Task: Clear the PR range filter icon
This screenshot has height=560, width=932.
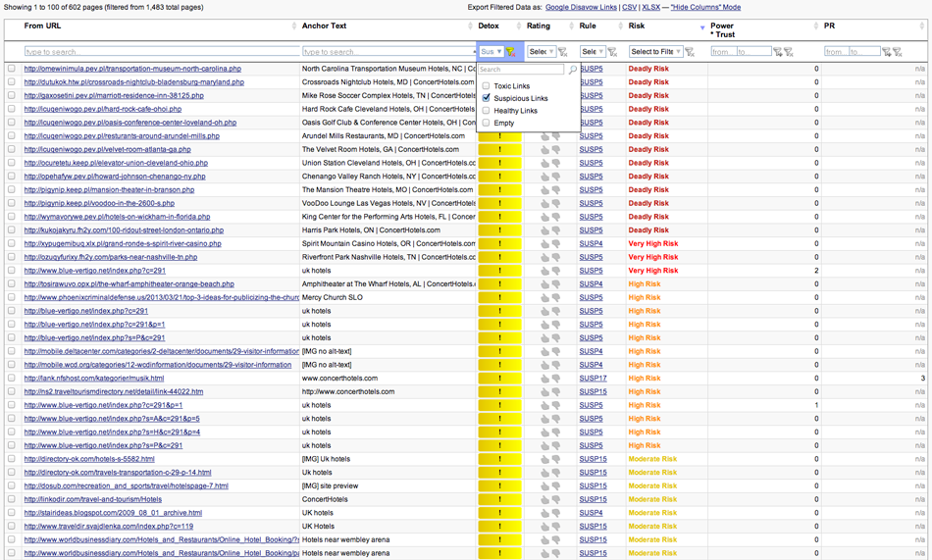Action: (898, 52)
